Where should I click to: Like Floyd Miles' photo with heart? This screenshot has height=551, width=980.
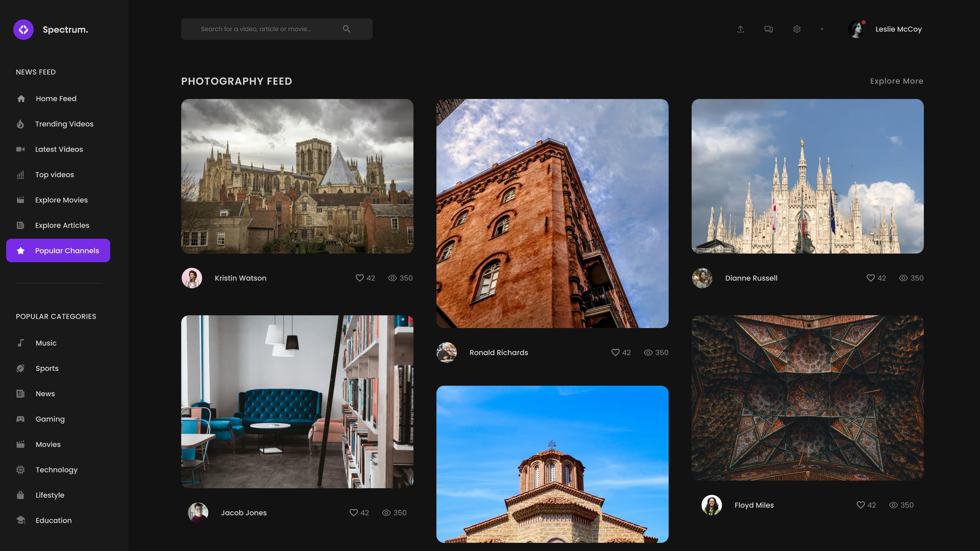(861, 505)
